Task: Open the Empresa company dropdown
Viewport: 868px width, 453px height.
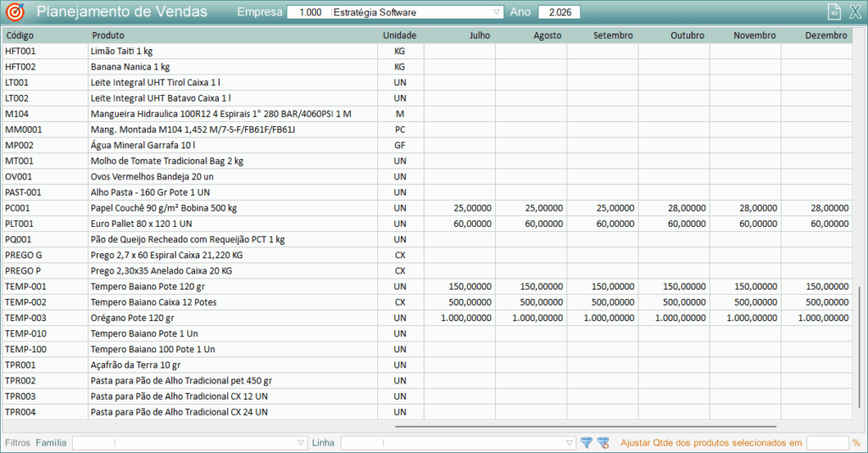Action: tap(497, 13)
